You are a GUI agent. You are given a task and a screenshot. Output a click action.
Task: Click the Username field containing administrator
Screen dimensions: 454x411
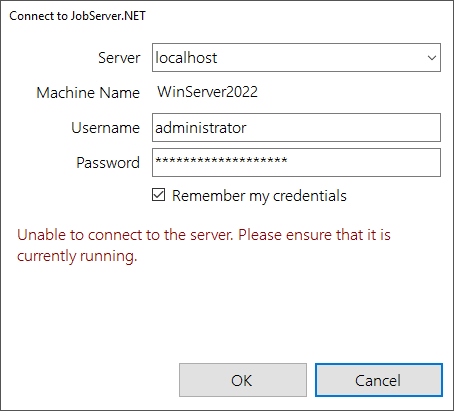point(296,128)
